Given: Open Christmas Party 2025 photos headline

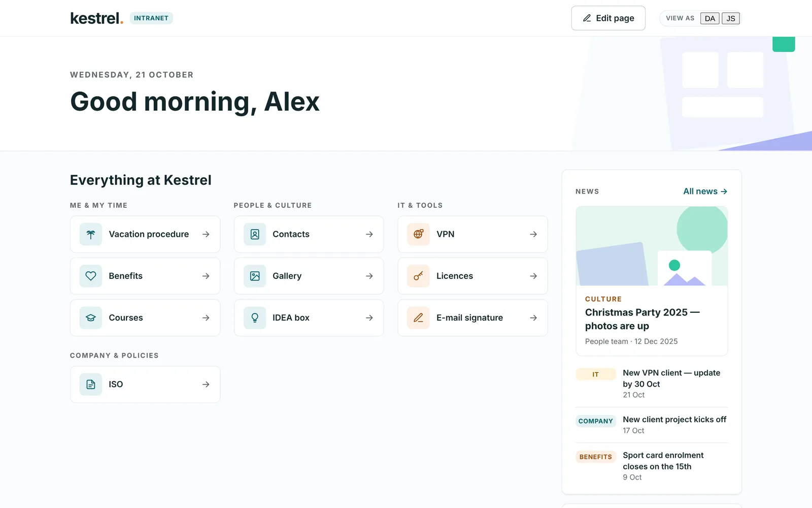Looking at the screenshot, I should point(642,319).
